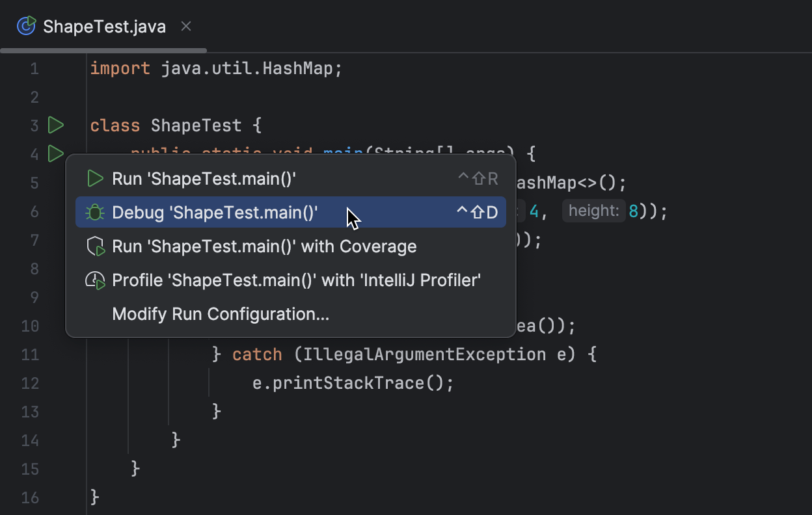Select "Debug 'ShapeTest.main()'" from the menu
812x515 pixels.
[215, 212]
